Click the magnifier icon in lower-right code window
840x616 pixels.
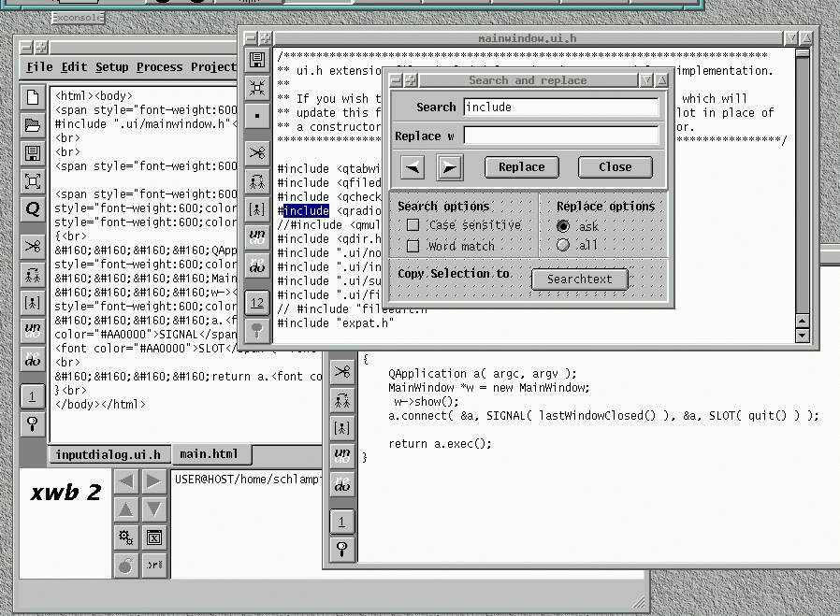342,549
